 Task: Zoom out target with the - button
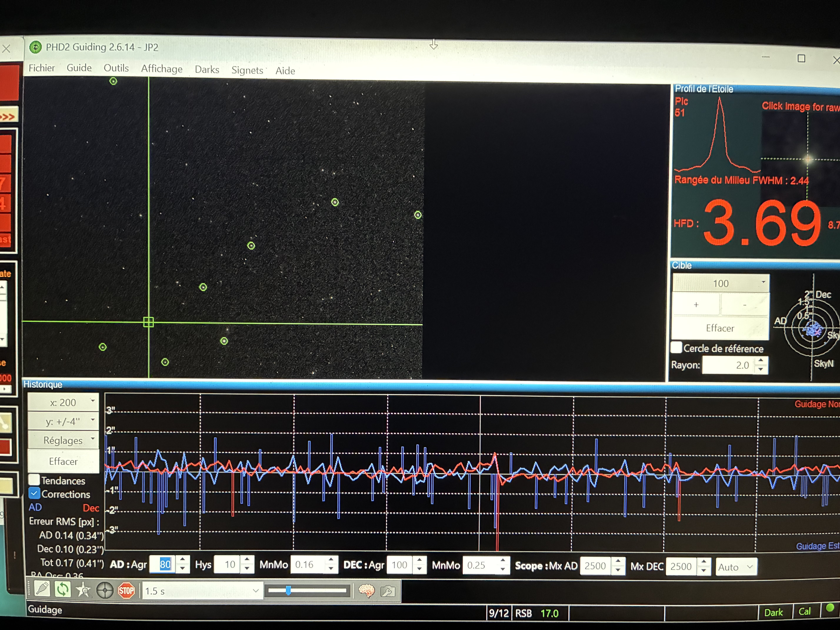click(x=745, y=305)
